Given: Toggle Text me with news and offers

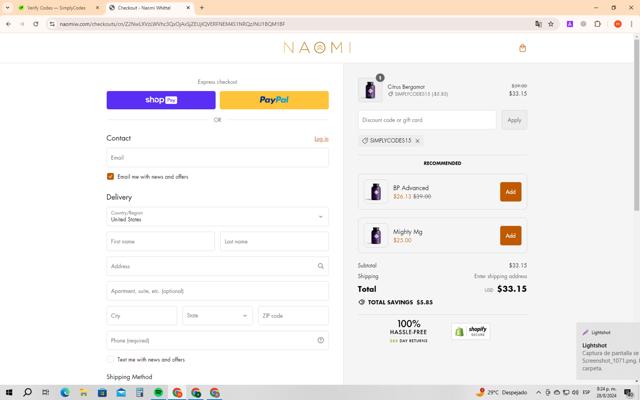Looking at the screenshot, I should coord(110,360).
